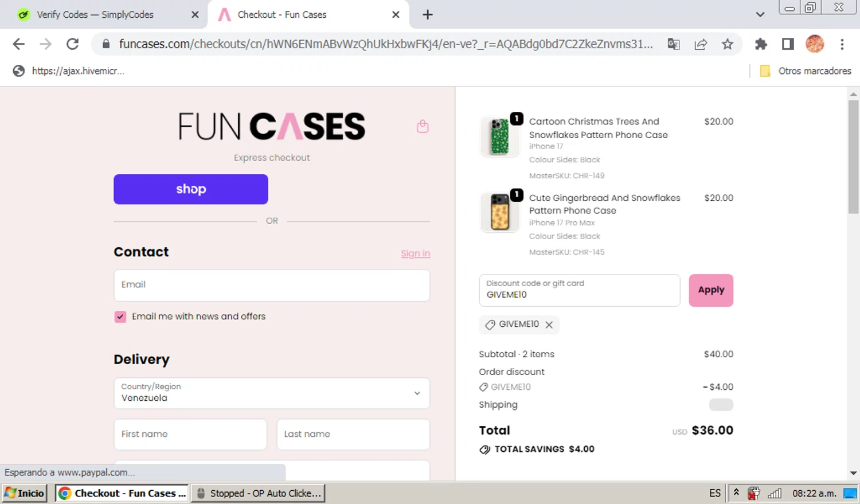Focus the First name field
Viewport: 860px width, 504px height.
pyautogui.click(x=190, y=435)
